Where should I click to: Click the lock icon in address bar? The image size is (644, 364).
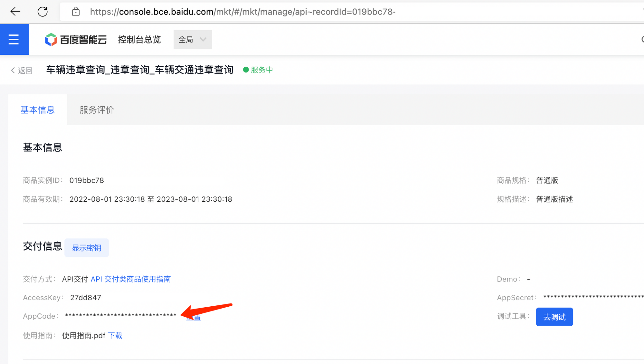[x=76, y=12]
